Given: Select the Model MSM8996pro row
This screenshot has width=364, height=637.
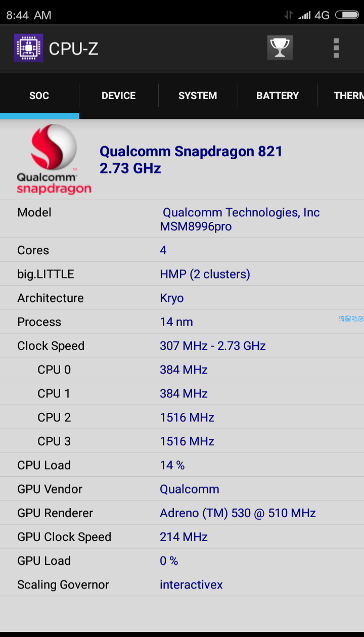Looking at the screenshot, I should click(182, 219).
